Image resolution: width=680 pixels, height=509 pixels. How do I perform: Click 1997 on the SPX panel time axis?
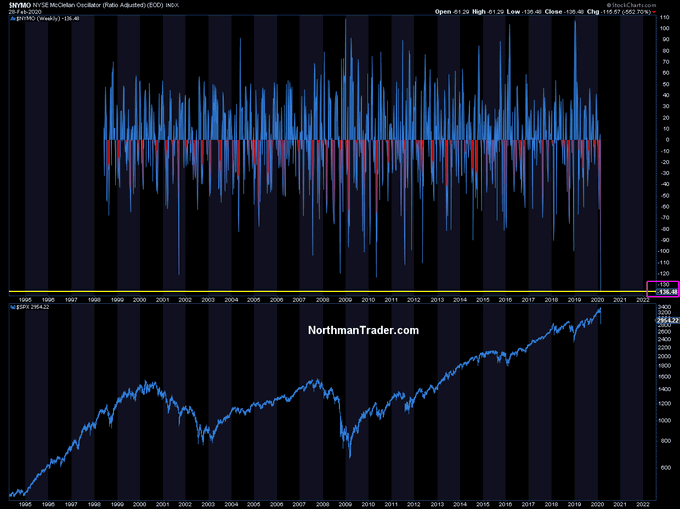[x=71, y=505]
